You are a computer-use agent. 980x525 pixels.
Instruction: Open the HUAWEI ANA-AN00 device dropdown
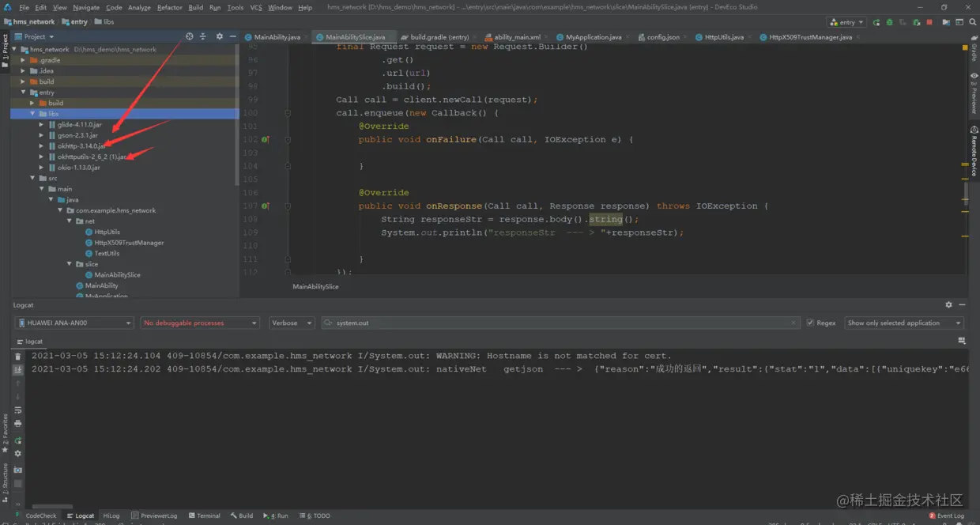pos(74,323)
